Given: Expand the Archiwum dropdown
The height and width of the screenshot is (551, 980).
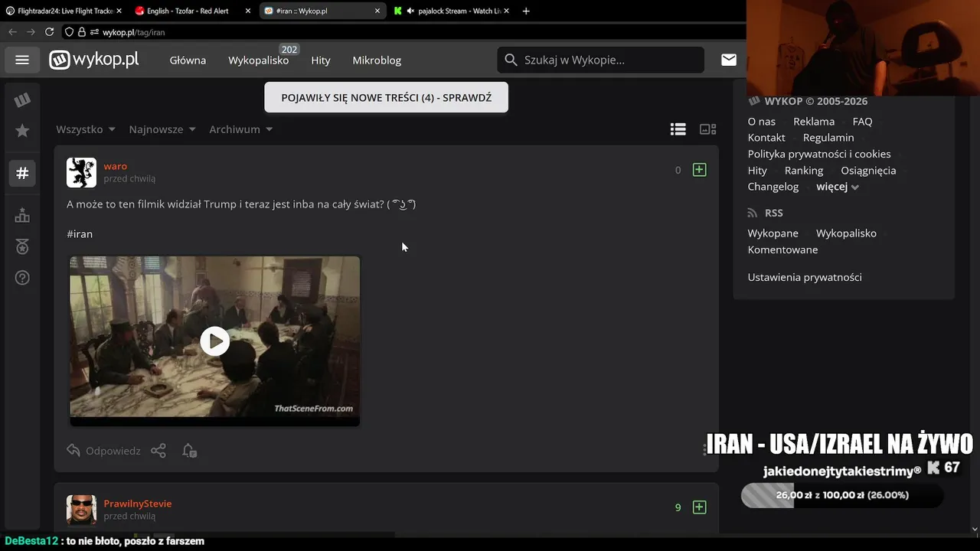Looking at the screenshot, I should [241, 129].
